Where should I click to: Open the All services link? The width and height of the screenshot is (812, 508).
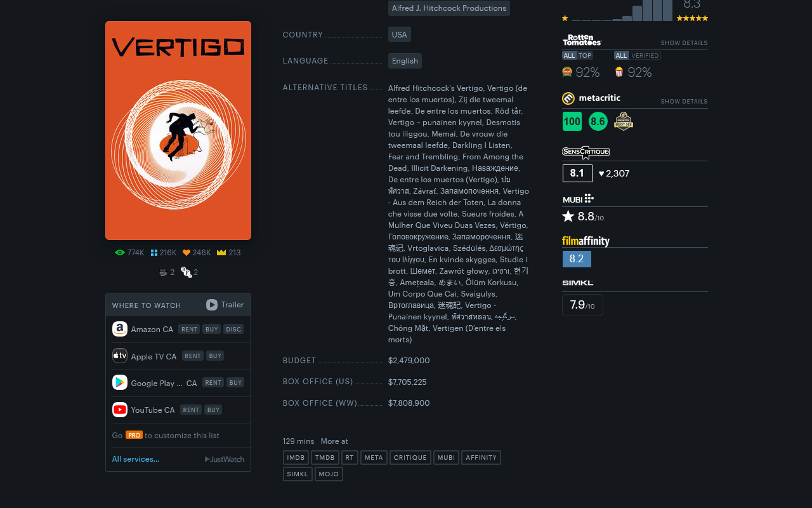135,458
